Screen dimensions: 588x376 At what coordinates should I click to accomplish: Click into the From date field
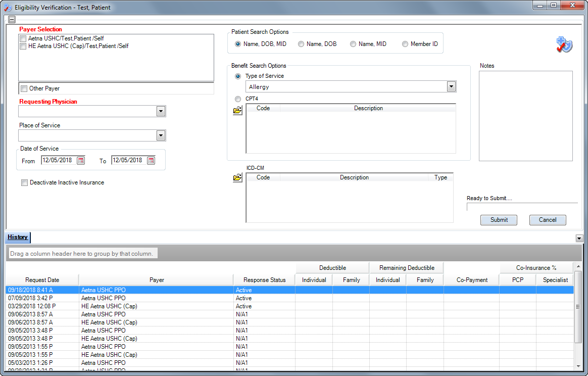click(59, 160)
